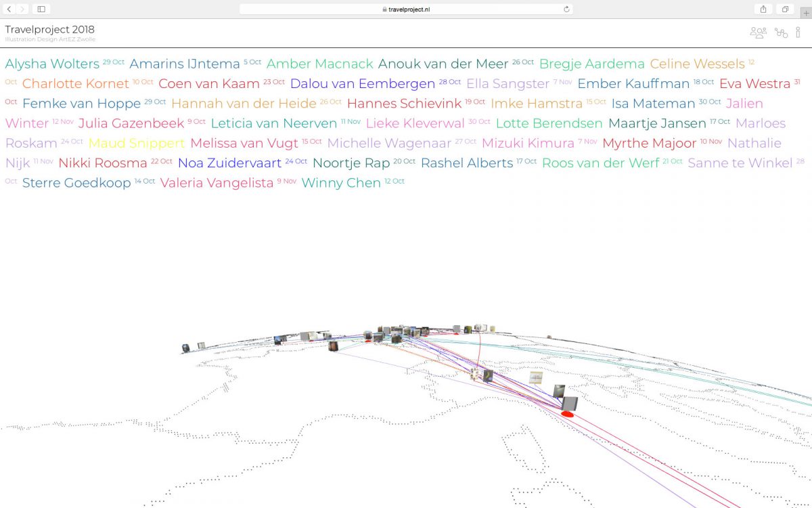Click the Travelproject 2018 title

point(49,30)
